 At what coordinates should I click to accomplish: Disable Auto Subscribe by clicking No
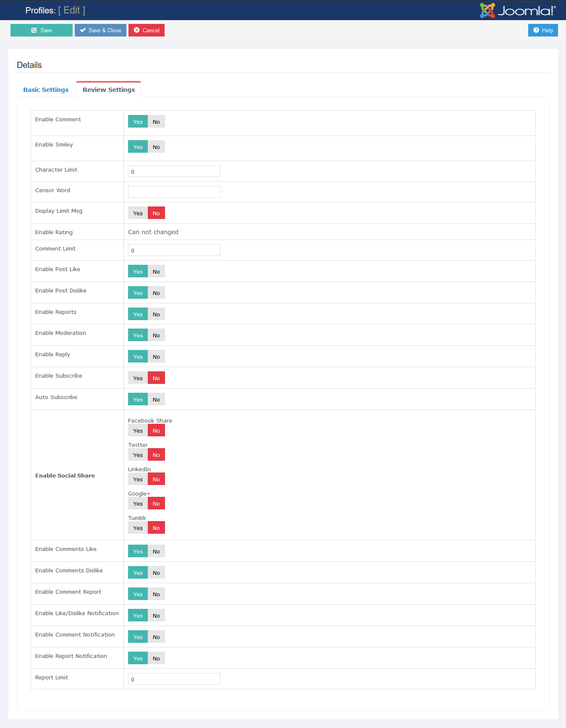click(x=156, y=399)
